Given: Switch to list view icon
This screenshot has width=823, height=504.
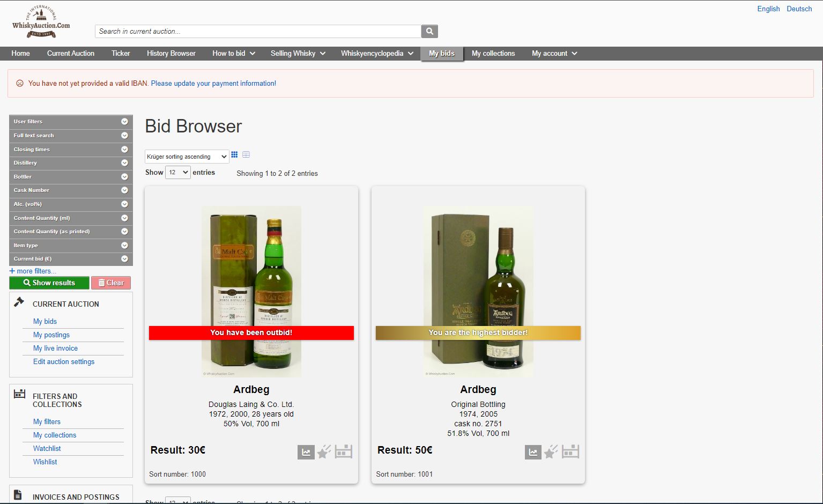Looking at the screenshot, I should tap(246, 155).
